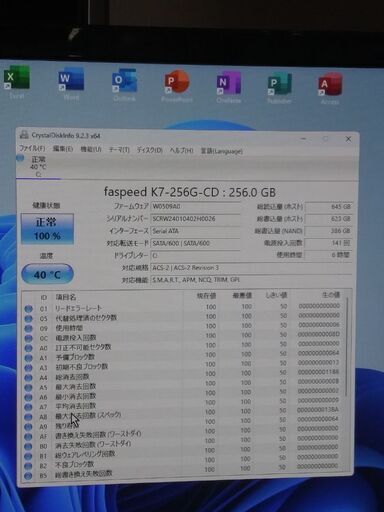Open the テーマ(T) menu
Image resolution: width=384 pixels, height=512 pixels.
point(119,150)
